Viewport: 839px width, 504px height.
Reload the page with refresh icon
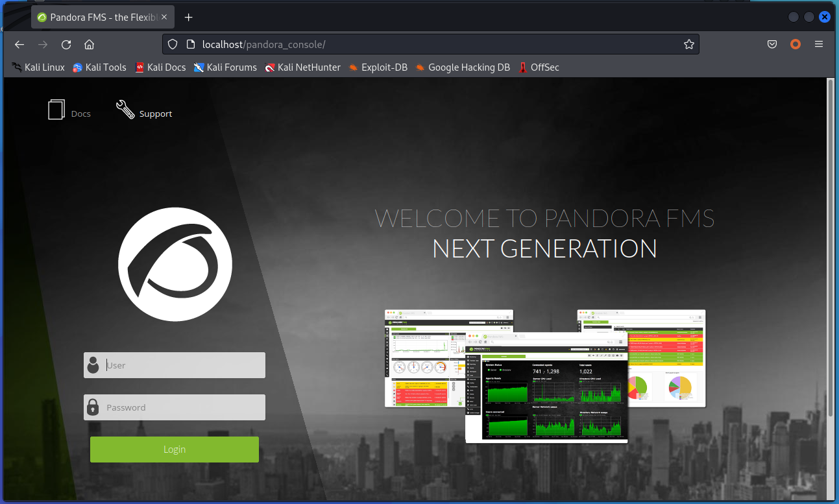coord(66,44)
